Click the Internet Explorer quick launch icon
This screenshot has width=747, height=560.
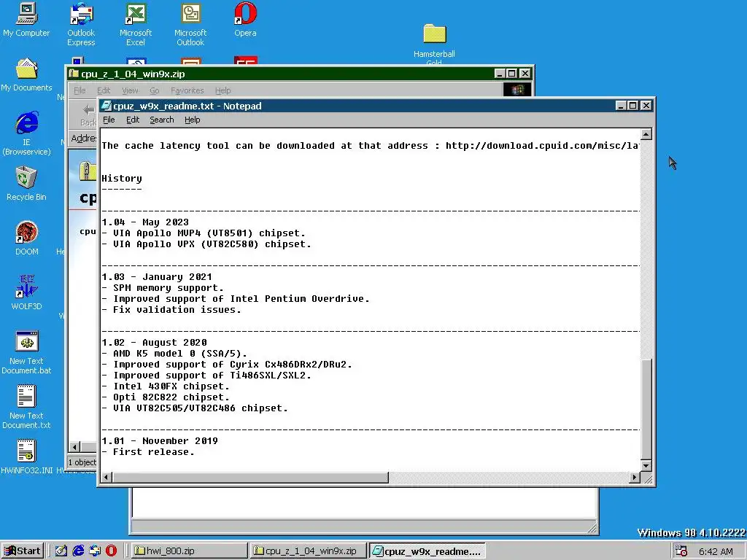pyautogui.click(x=77, y=551)
